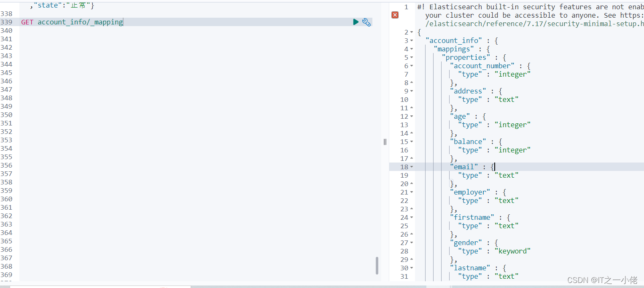This screenshot has height=288, width=644.
Task: Collapse the address field block at line 9
Action: click(x=411, y=91)
